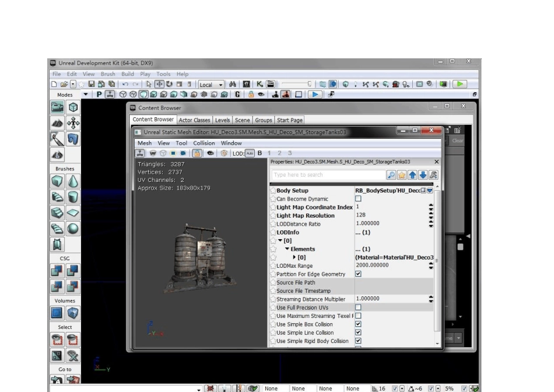Click the CSG Add button
The image size is (554, 392).
57,270
